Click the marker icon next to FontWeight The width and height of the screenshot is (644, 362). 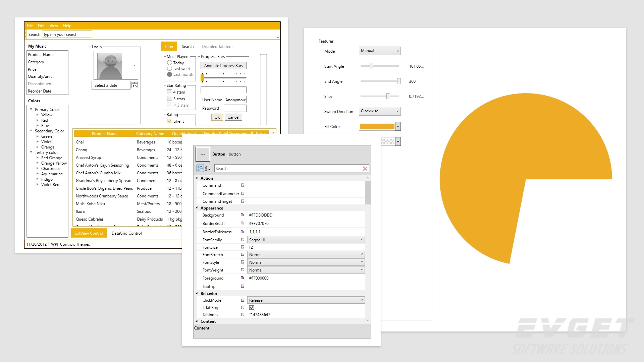243,270
